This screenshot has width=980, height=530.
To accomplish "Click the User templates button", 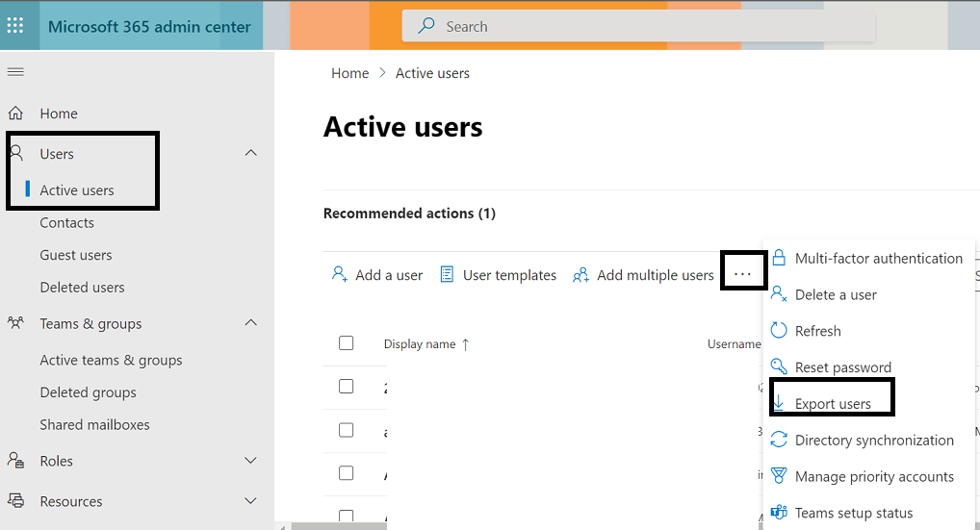I will point(498,275).
